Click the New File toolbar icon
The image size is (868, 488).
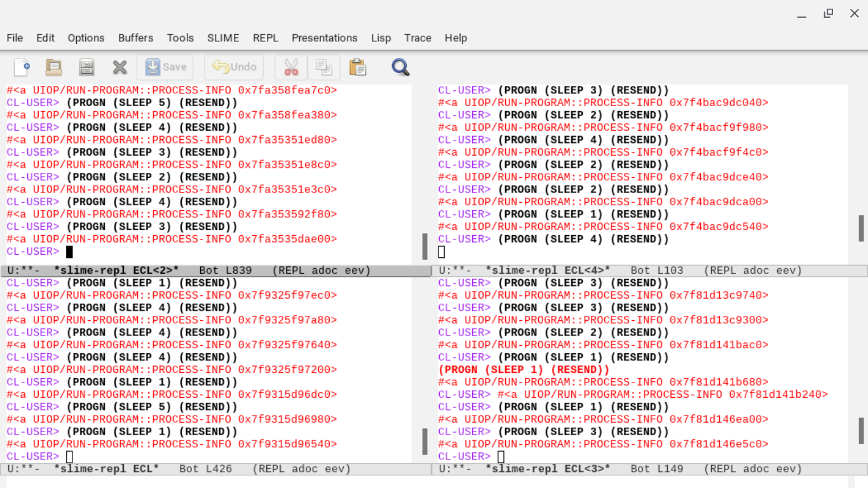22,67
